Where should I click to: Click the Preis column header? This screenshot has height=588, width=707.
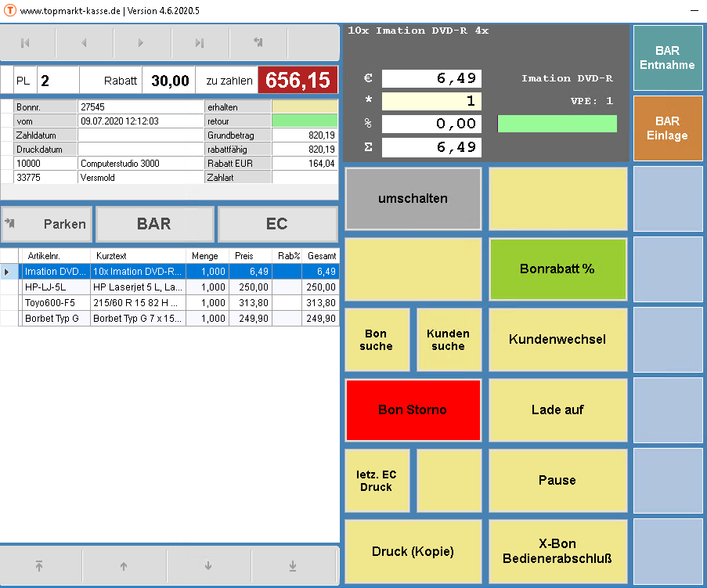coord(244,256)
